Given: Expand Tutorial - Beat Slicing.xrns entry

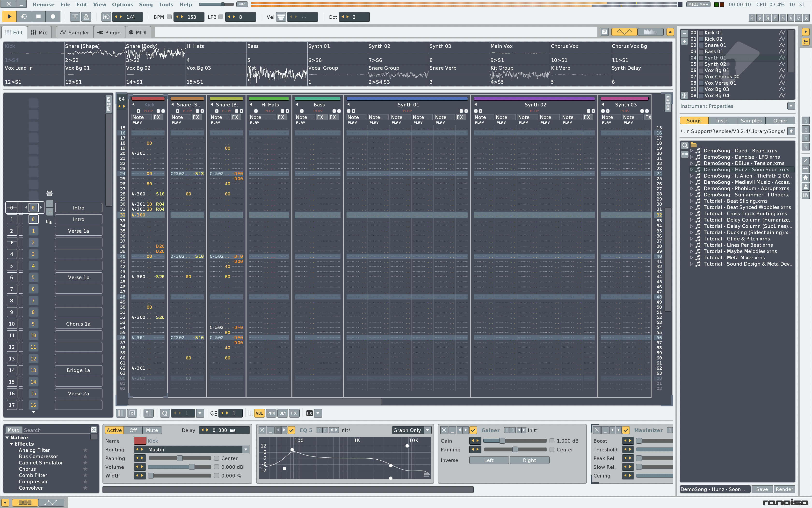Looking at the screenshot, I should pos(691,201).
